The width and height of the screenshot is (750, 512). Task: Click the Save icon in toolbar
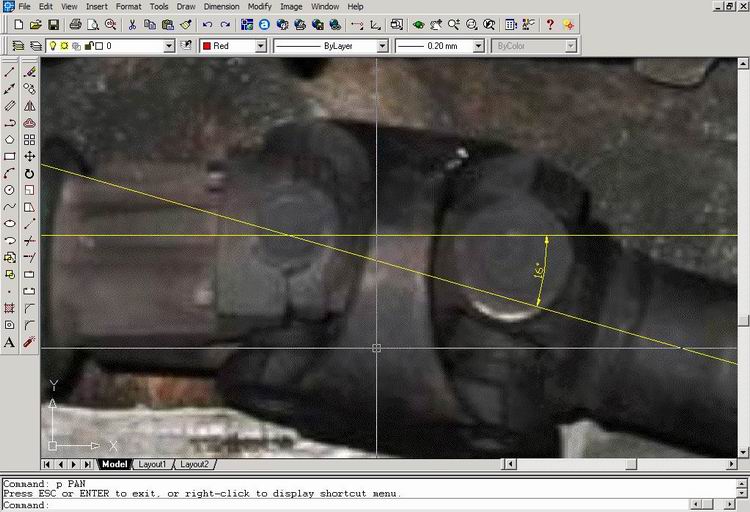pos(51,24)
